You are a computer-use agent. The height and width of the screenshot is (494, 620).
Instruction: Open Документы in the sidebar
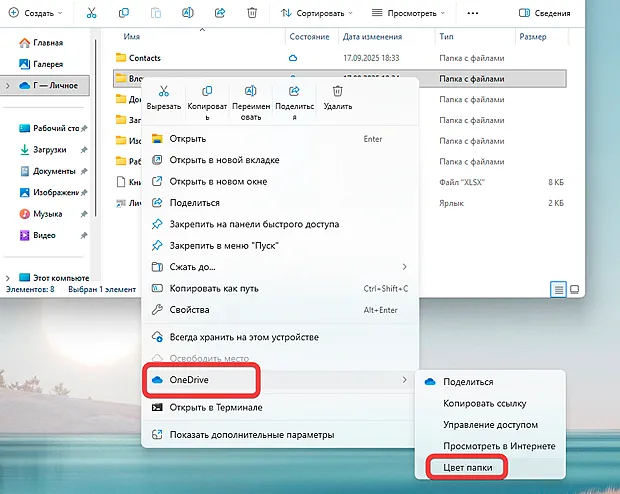pyautogui.click(x=48, y=171)
